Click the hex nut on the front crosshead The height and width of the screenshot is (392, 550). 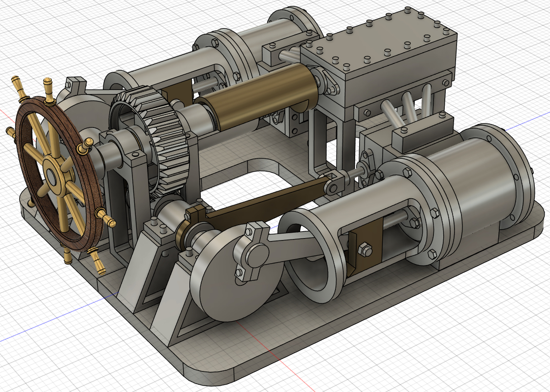[x=365, y=250]
